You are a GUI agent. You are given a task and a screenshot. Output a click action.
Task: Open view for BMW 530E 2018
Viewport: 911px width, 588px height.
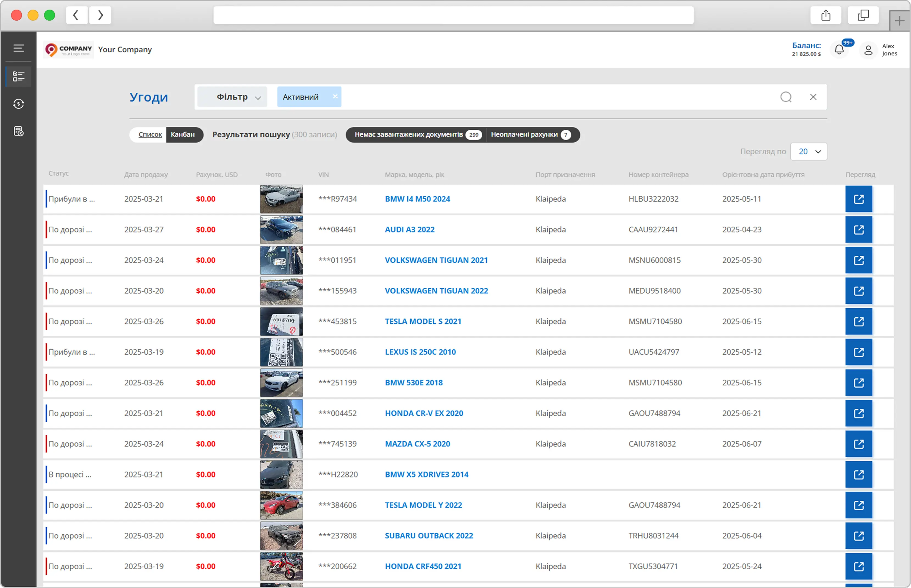pyautogui.click(x=858, y=382)
